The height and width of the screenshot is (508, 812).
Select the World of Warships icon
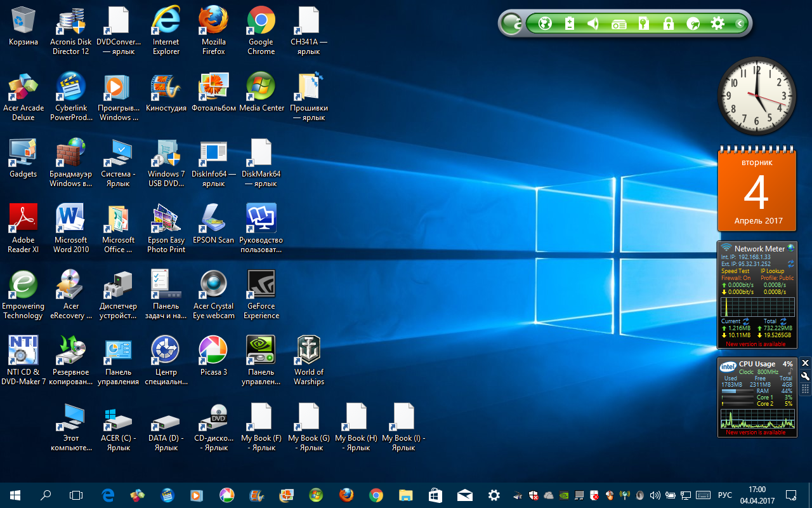(x=309, y=361)
